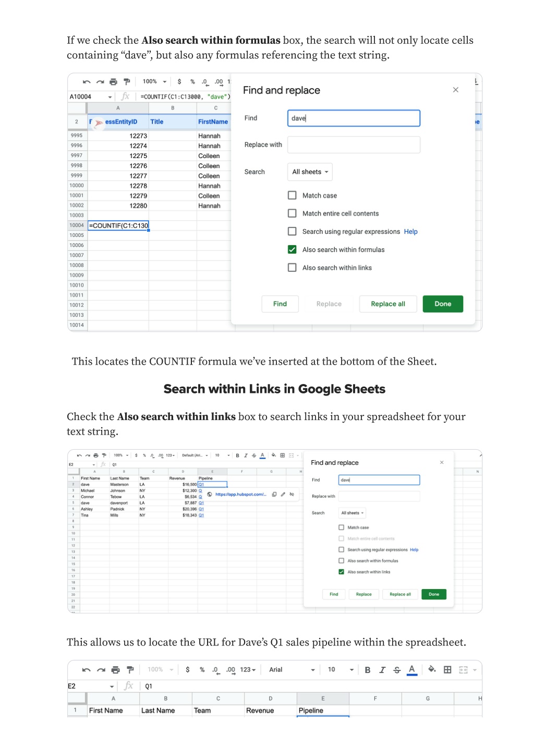This screenshot has height=756, width=534.
Task: Click the Find field containing dave in large dialog
Action: [354, 118]
